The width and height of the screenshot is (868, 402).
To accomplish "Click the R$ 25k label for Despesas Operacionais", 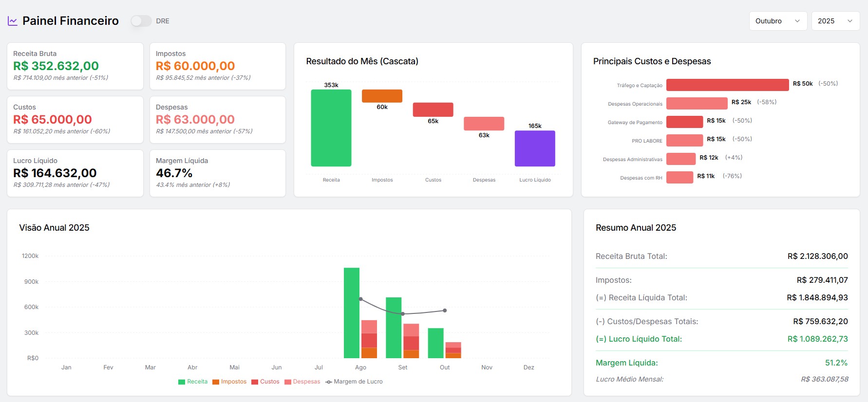I will (x=741, y=102).
